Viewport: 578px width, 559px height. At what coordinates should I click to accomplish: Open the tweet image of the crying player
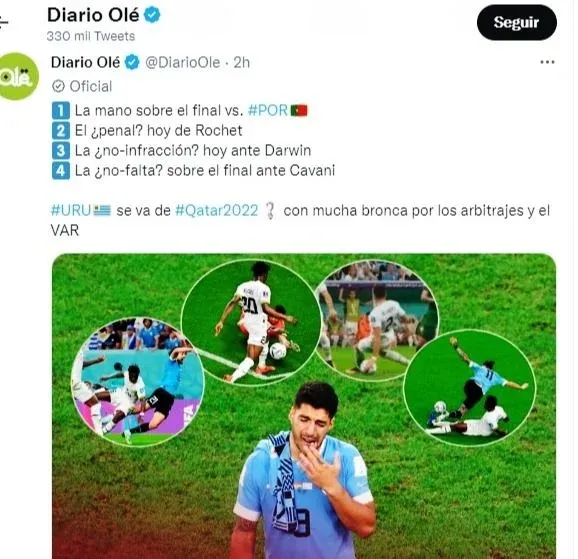[x=304, y=406]
